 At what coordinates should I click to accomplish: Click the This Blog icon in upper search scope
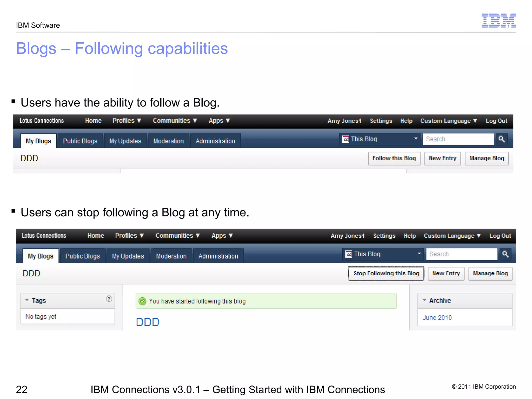tap(345, 139)
